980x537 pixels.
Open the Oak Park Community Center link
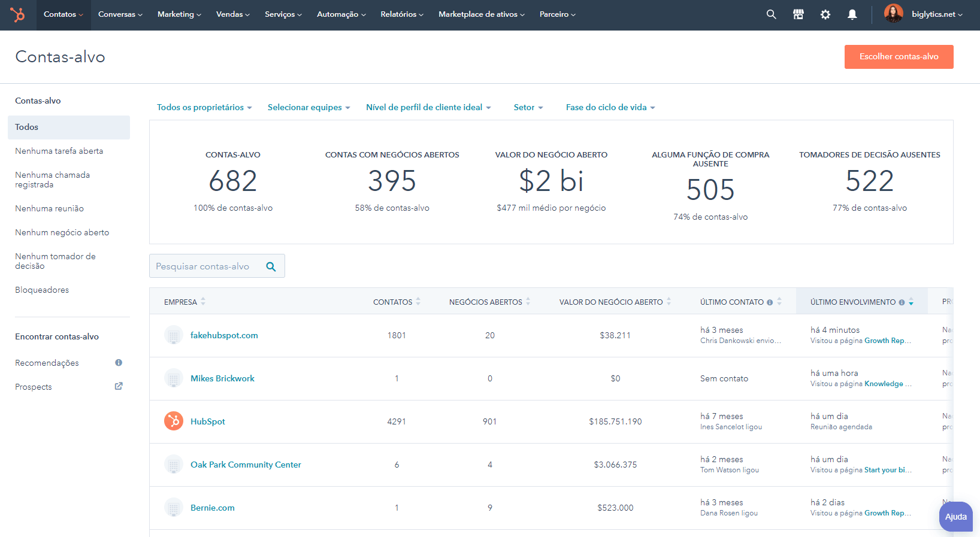pos(246,465)
